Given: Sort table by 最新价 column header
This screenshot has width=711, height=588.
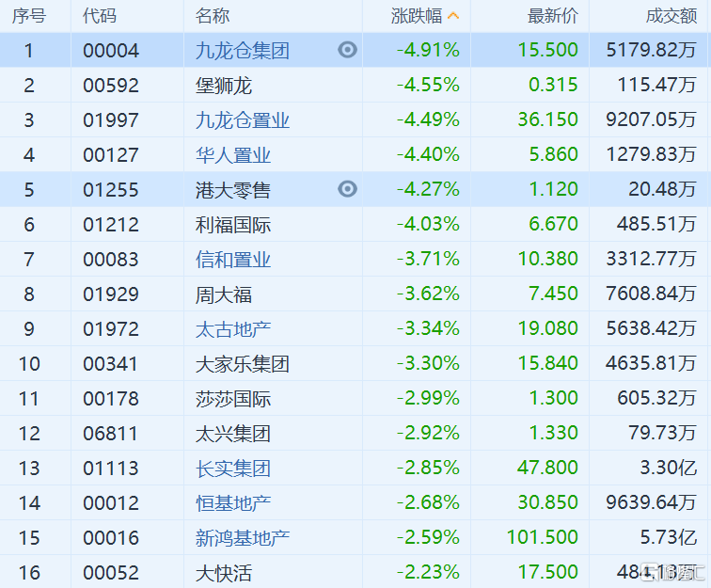Looking at the screenshot, I should coord(553,16).
